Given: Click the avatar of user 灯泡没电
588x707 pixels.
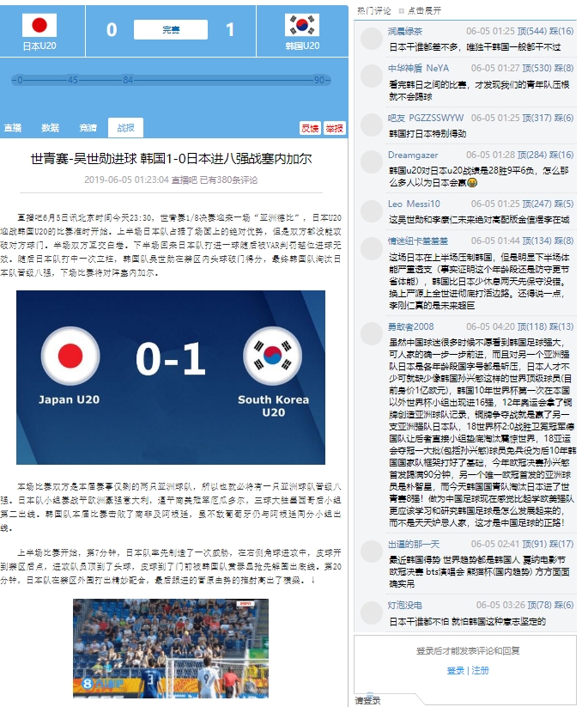Looking at the screenshot, I should 372,613.
